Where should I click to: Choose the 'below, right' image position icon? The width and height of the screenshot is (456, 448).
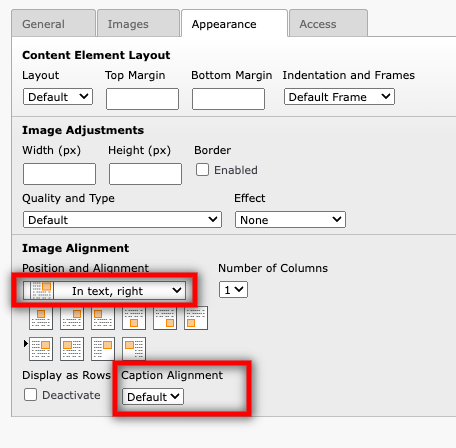pos(165,318)
